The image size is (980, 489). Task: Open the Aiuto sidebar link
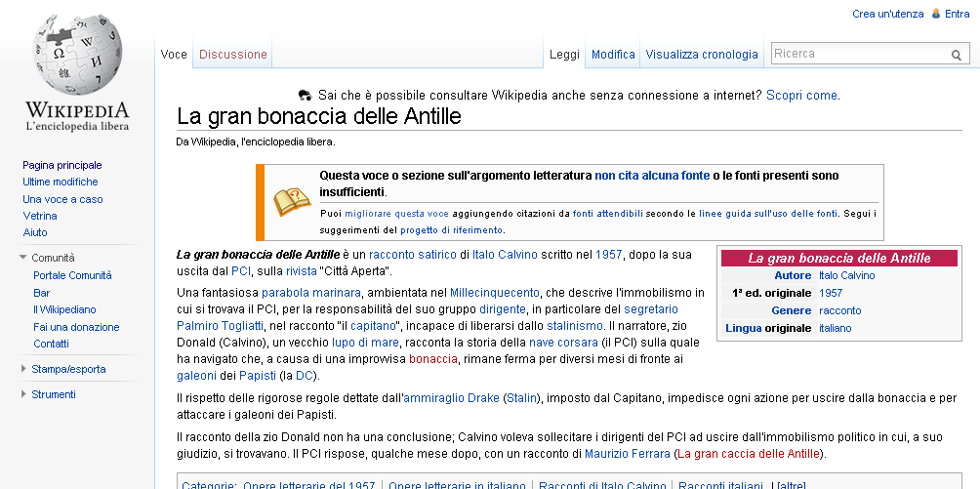35,232
